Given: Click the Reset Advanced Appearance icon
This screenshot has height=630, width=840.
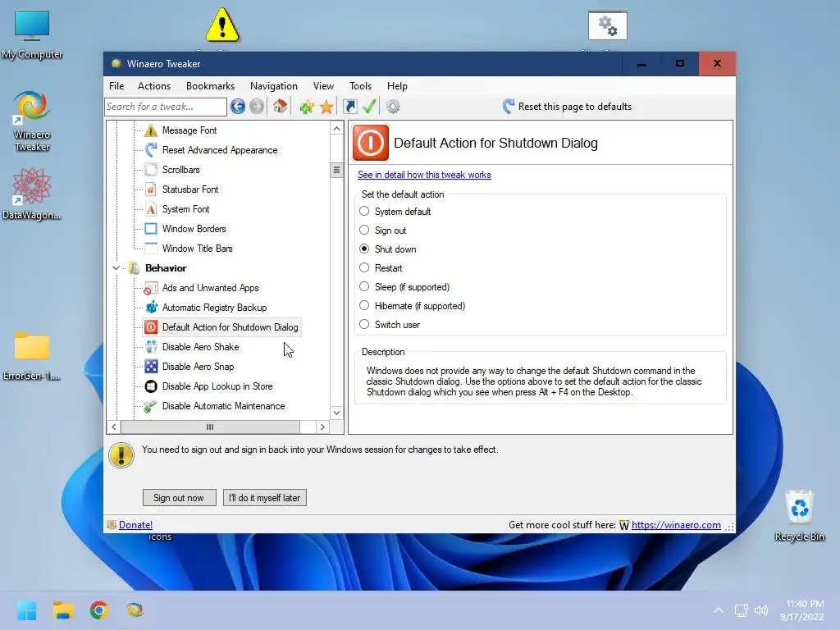Looking at the screenshot, I should [151, 150].
